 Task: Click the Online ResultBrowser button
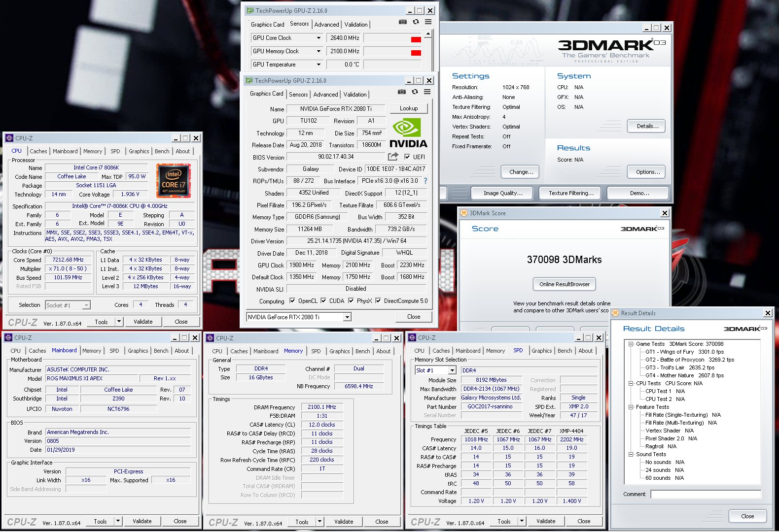564,284
